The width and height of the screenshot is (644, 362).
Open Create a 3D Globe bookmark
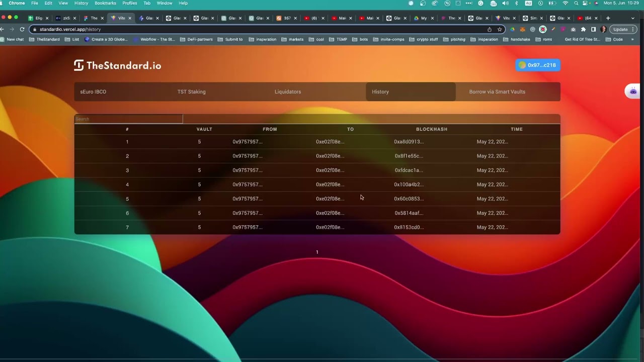(x=106, y=39)
